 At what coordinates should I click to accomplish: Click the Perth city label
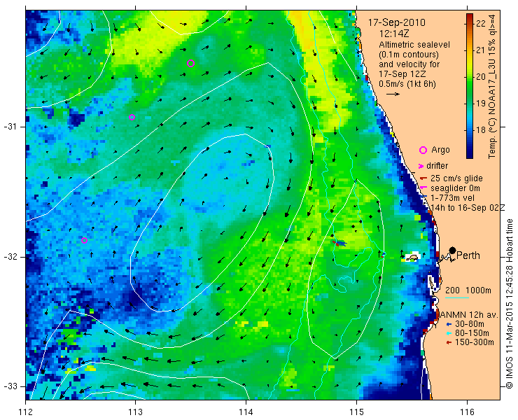468,255
